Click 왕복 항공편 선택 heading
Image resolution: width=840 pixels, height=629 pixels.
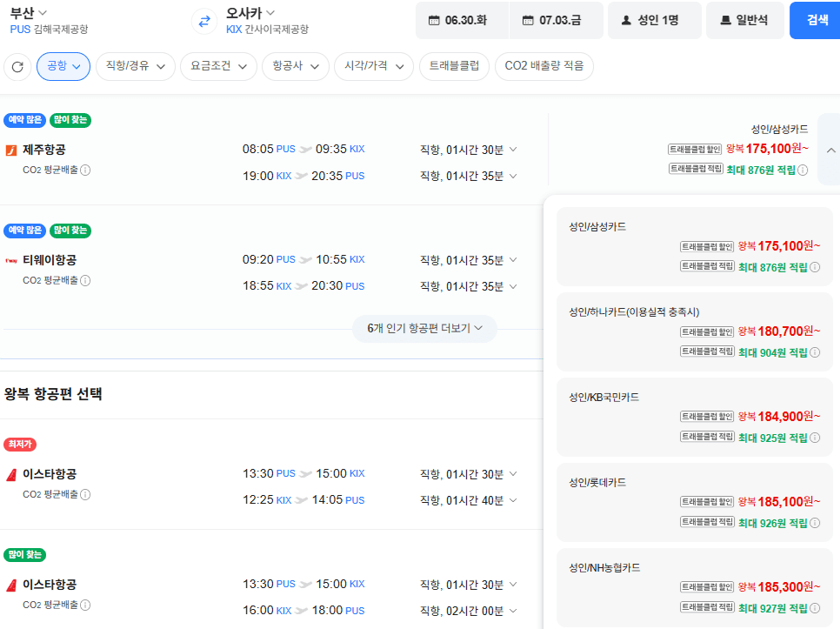click(x=53, y=394)
